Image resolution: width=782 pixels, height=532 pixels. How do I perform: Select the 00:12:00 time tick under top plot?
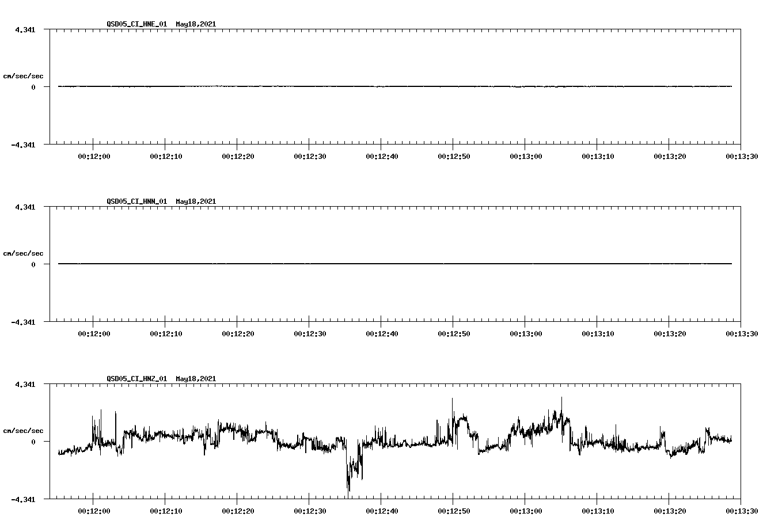[x=94, y=155]
